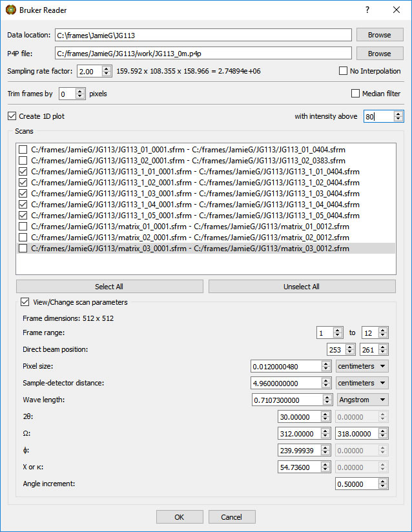Decrease the trim frames pixels value
412x532 pixels.
[80, 97]
